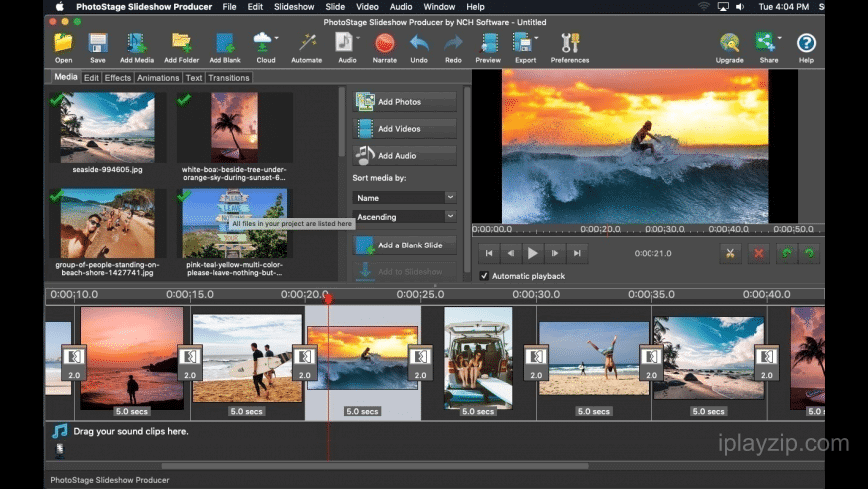Step forward one frame in preview
The height and width of the screenshot is (489, 868).
point(554,253)
